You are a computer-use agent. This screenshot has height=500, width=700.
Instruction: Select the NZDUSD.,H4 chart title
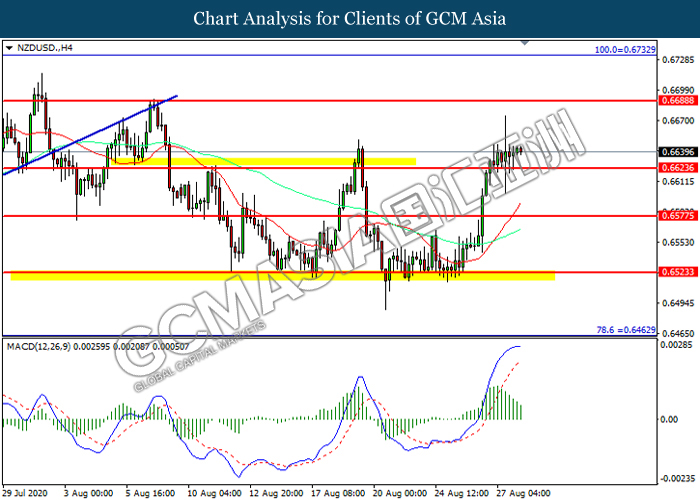45,48
